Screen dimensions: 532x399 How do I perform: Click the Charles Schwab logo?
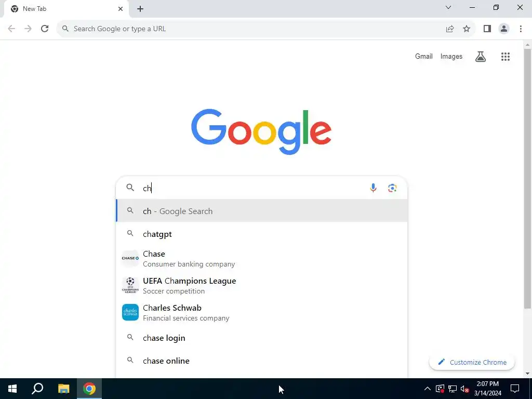coord(130,312)
